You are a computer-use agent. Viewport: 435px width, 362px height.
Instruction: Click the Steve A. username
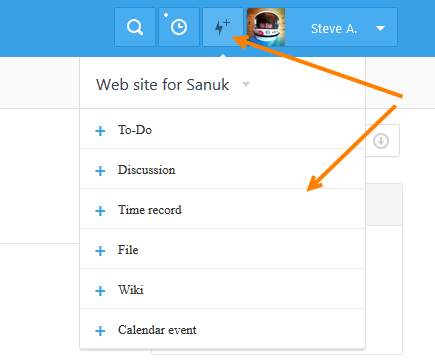(x=334, y=29)
